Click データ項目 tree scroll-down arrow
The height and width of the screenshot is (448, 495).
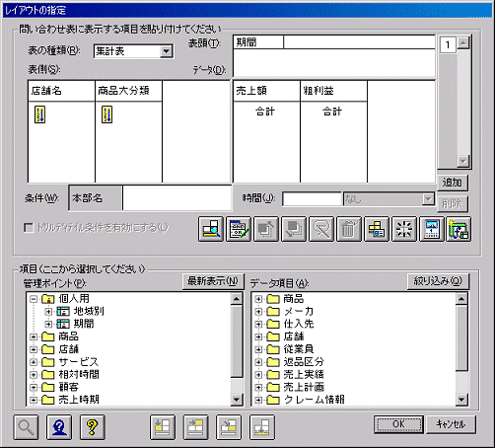(x=461, y=400)
